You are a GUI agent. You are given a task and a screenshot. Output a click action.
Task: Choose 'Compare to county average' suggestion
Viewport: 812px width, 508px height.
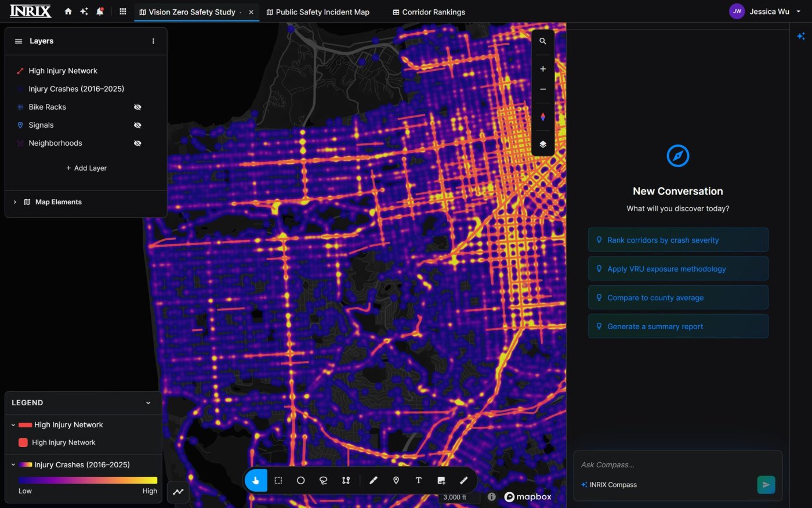[x=678, y=297]
